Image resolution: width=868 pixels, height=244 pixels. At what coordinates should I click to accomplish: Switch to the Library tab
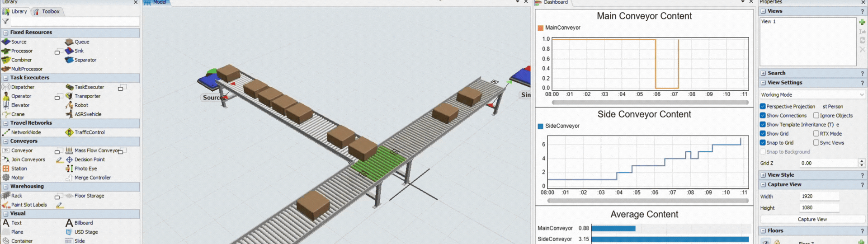[x=15, y=11]
